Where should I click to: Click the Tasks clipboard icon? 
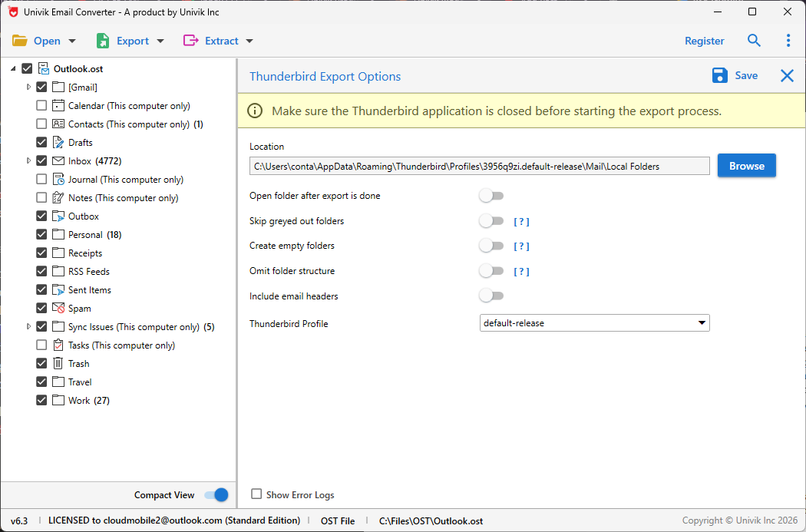click(58, 345)
